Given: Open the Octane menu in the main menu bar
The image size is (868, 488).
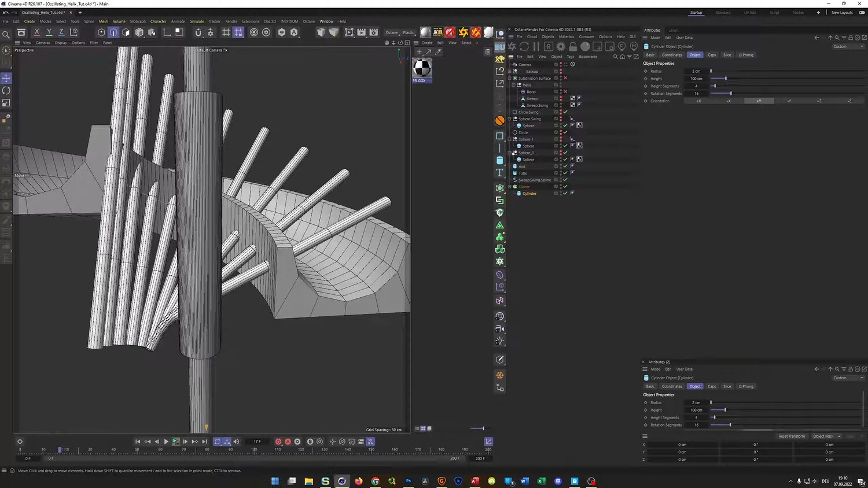Looking at the screenshot, I should click(x=309, y=21).
